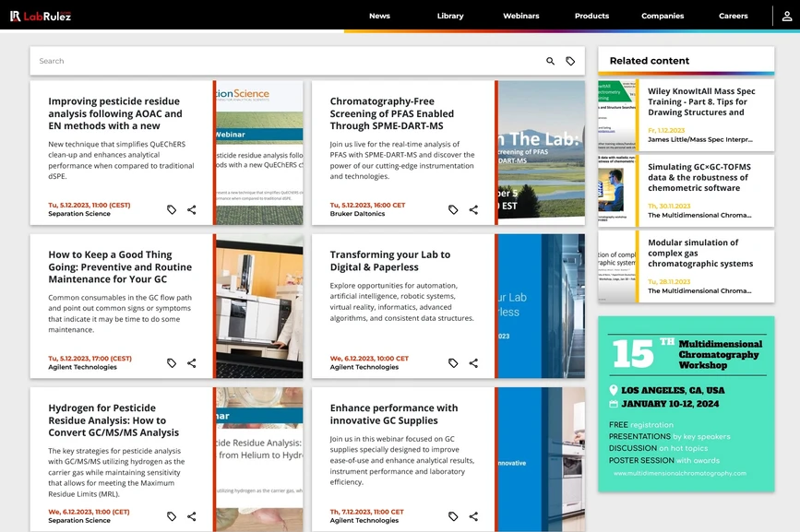Share the innovative GC Supplies webinar
800x532 pixels.
pos(473,516)
